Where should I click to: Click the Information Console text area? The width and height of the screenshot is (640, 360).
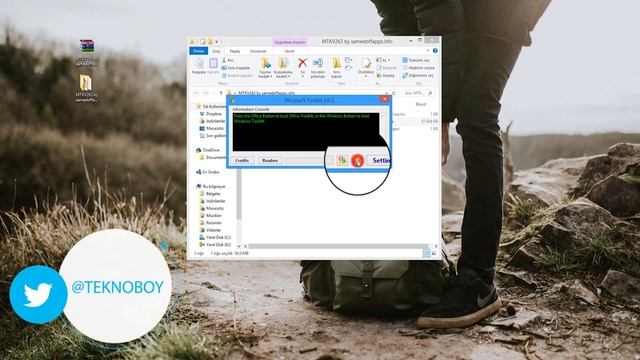tap(306, 132)
